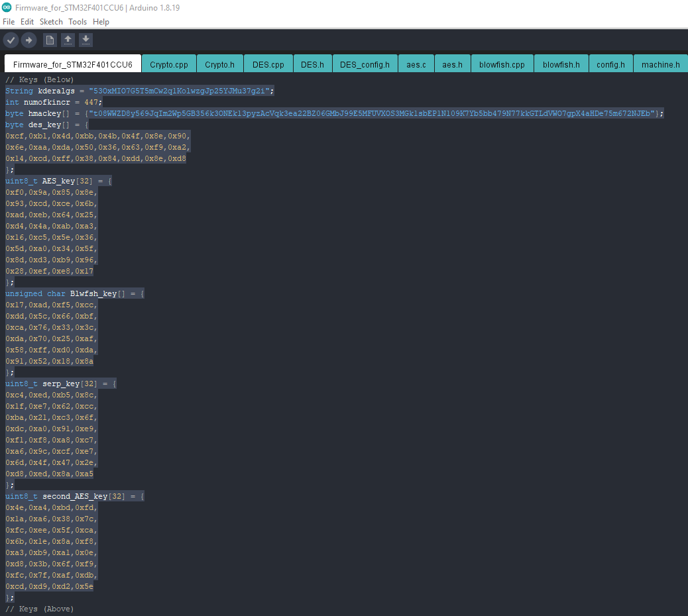This screenshot has width=688, height=616.
Task: Switch to the config.h tab
Action: [610, 64]
